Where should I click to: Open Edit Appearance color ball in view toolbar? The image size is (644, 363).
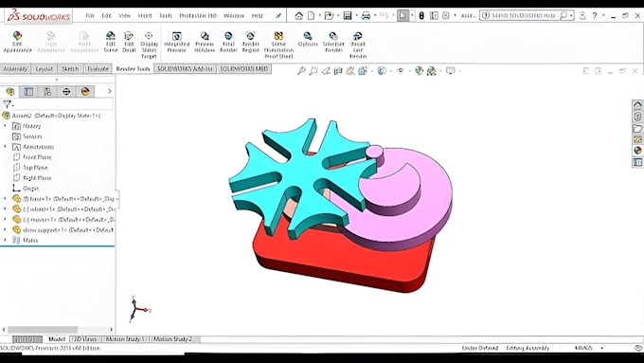pyautogui.click(x=419, y=71)
